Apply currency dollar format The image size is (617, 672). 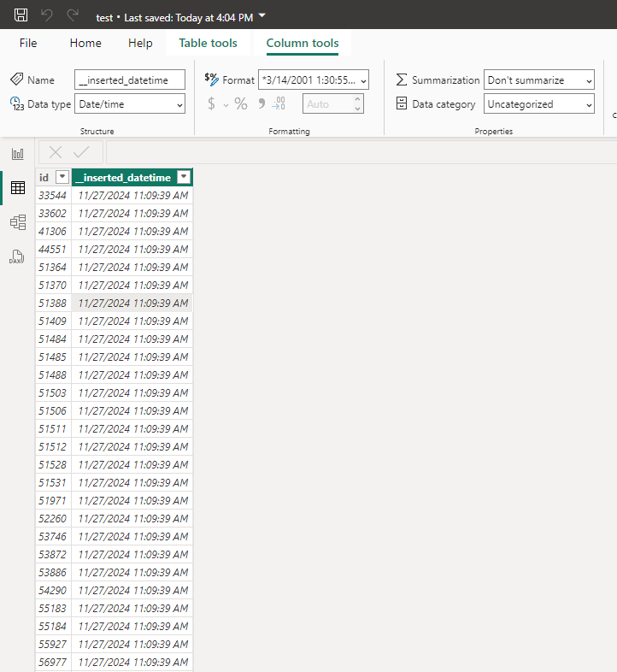(211, 103)
